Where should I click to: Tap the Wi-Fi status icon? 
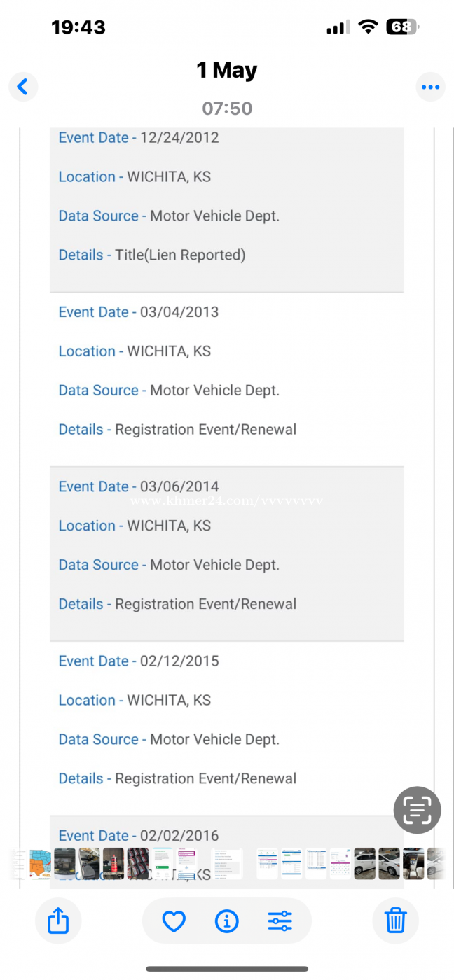pos(367,27)
